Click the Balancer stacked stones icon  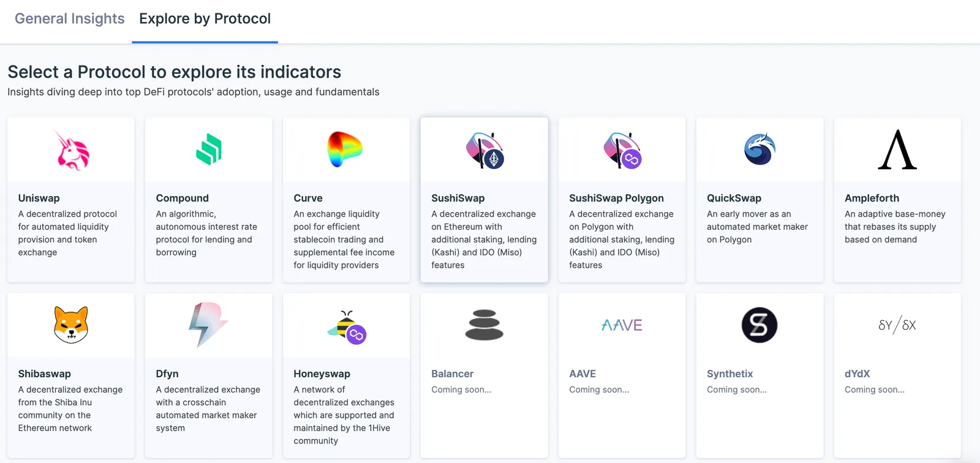(484, 325)
